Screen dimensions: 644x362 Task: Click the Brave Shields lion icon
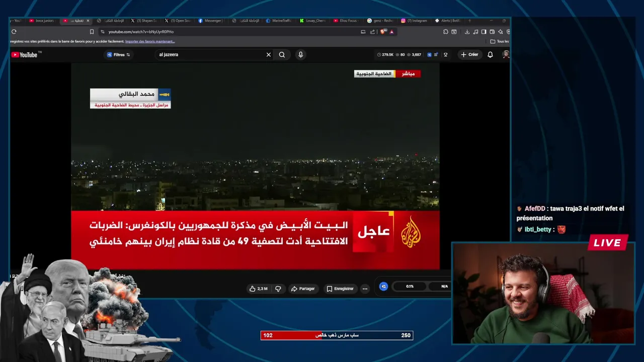pyautogui.click(x=383, y=32)
